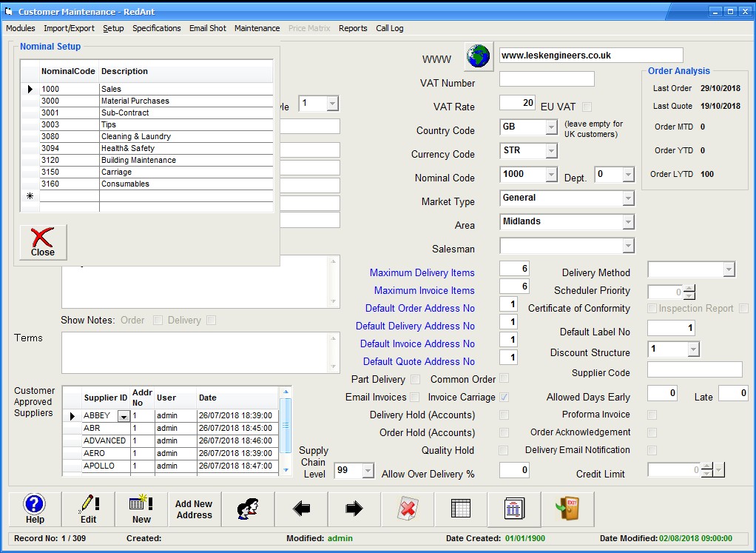Toggle the Email Invoices checkbox
Screen dimensions: 756x553
pyautogui.click(x=415, y=398)
